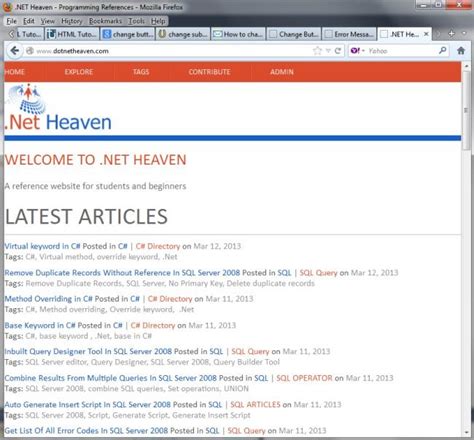Viewport: 474px width, 440px height.
Task: Open Inbuilt Query Designer Tool article
Action: 88,351
